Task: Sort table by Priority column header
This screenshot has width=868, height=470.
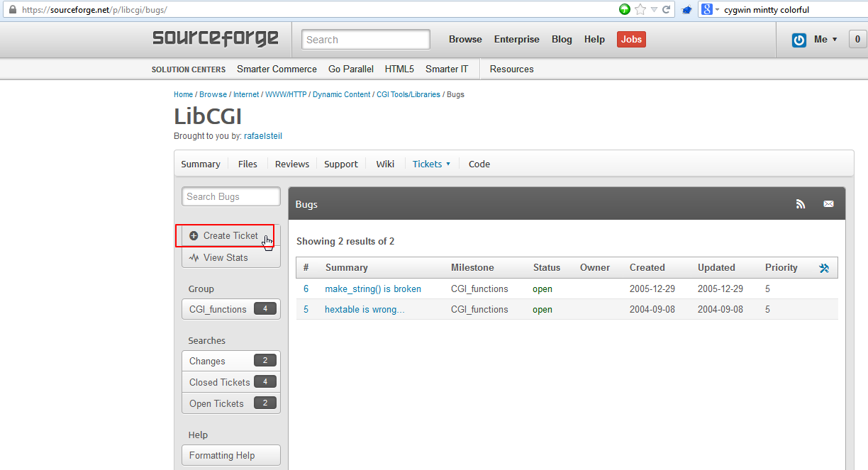Action: (781, 268)
